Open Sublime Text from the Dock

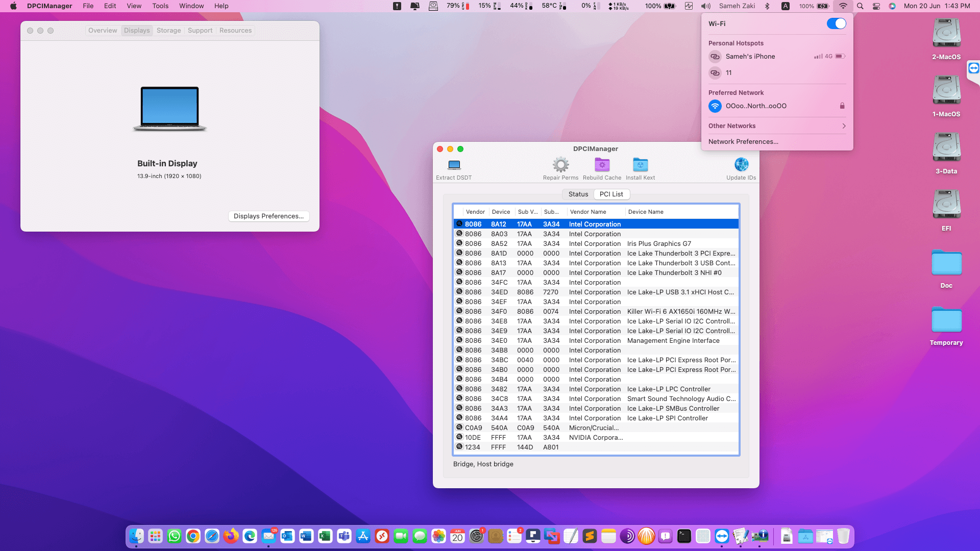pos(590,536)
